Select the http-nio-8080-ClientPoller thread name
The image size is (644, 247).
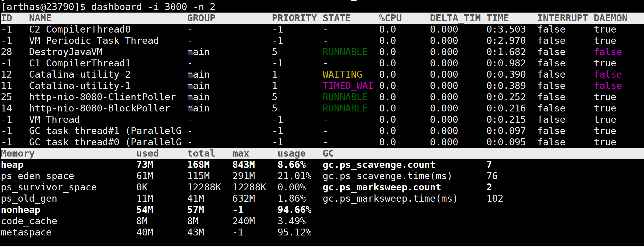(102, 97)
